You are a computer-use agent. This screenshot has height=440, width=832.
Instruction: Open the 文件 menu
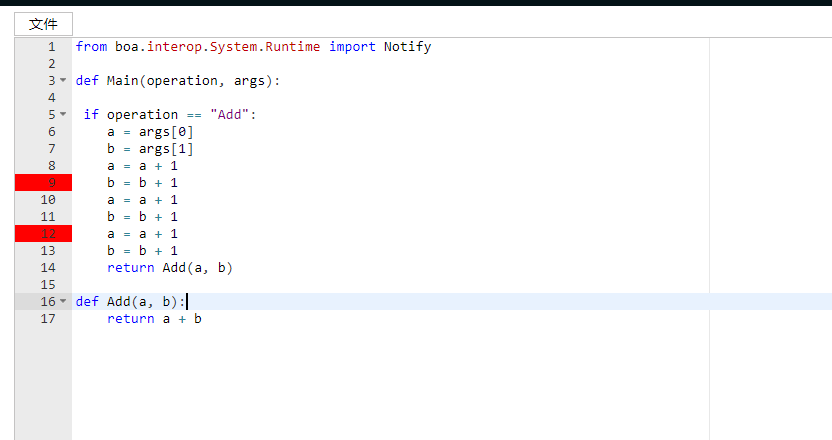pyautogui.click(x=44, y=24)
